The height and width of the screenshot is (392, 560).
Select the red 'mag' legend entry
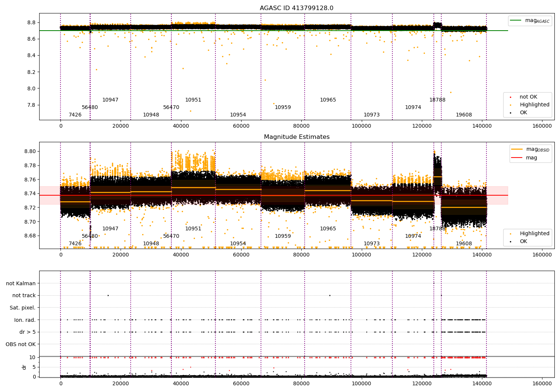524,158
